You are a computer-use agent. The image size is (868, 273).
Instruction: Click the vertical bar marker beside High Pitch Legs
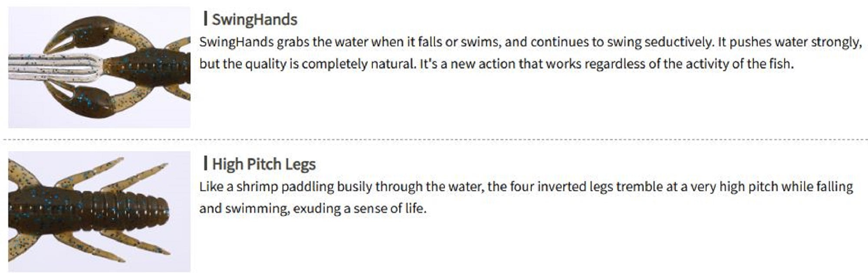click(205, 163)
